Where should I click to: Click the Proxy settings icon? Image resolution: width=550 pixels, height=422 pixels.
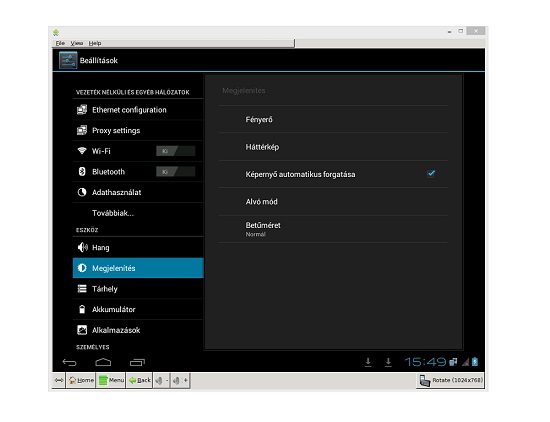82,130
